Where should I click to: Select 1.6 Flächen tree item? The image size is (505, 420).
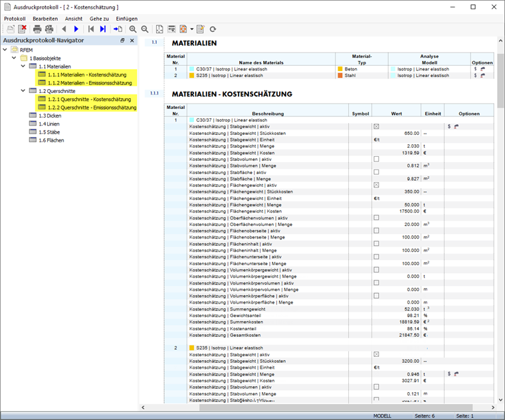(51, 140)
